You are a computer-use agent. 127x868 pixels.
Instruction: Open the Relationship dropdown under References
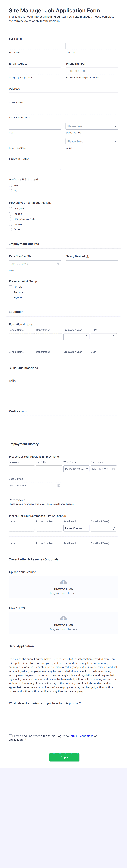[x=76, y=528]
